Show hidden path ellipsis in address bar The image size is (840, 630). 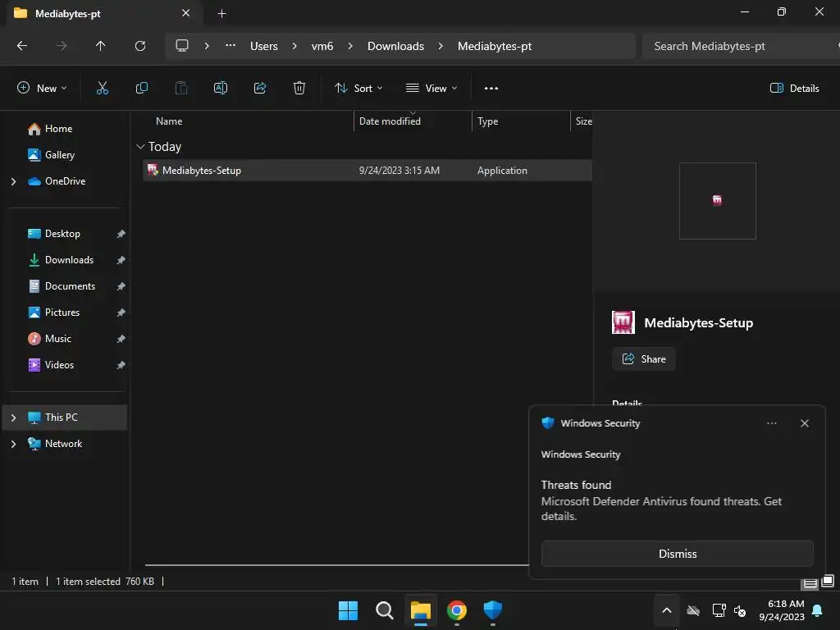231,46
